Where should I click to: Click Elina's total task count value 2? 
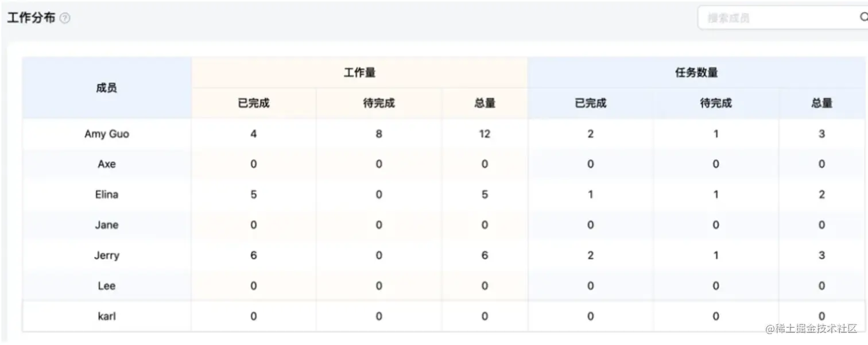(x=821, y=194)
